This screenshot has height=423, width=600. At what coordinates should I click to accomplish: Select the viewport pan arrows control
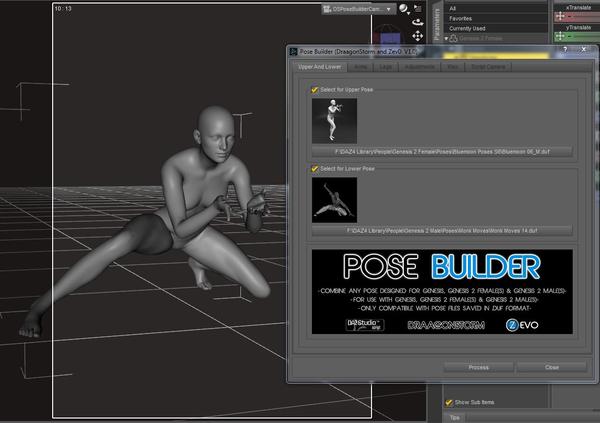click(x=417, y=36)
